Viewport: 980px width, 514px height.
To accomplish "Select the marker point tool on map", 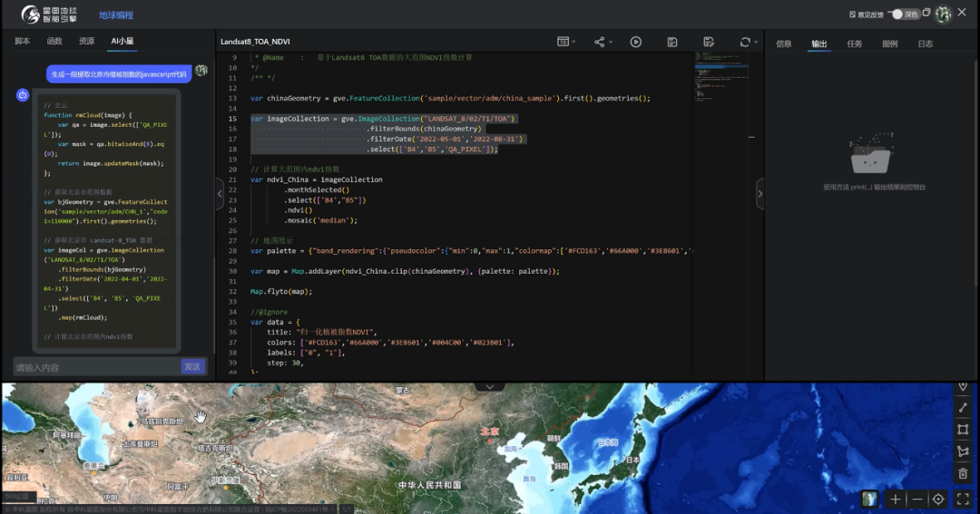I will coord(963,386).
